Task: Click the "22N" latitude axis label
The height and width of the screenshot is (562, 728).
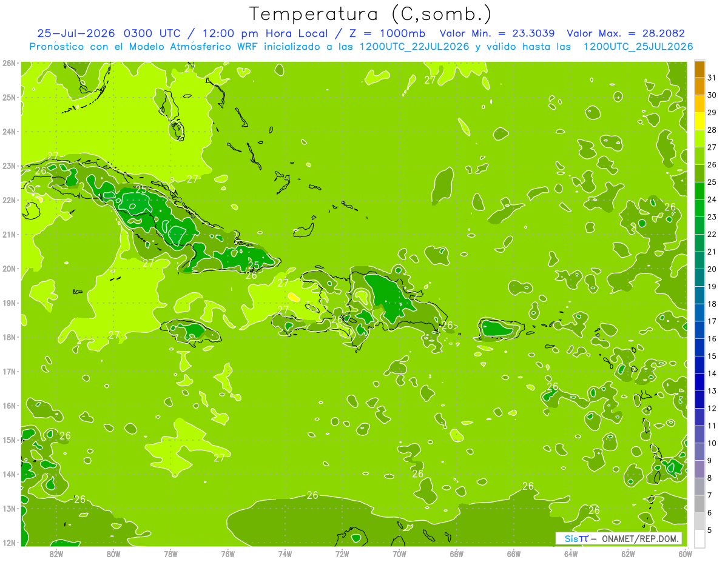Action: [8, 200]
